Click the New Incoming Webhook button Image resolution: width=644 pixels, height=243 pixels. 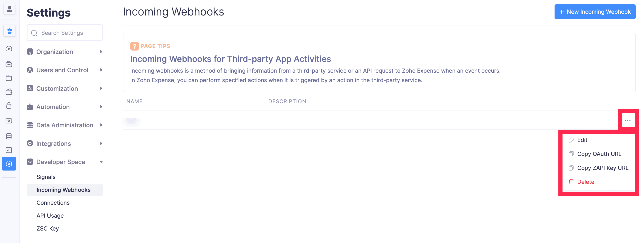point(595,12)
